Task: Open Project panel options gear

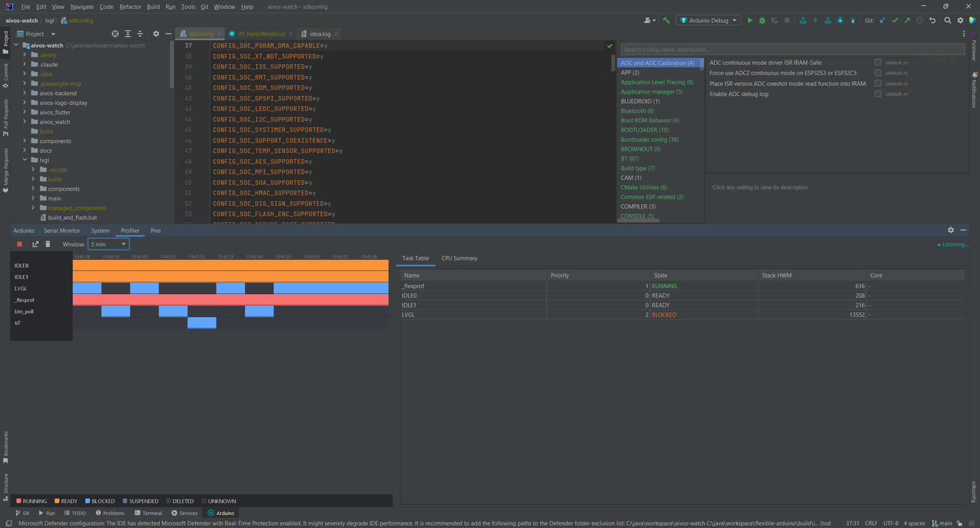Action: click(156, 34)
